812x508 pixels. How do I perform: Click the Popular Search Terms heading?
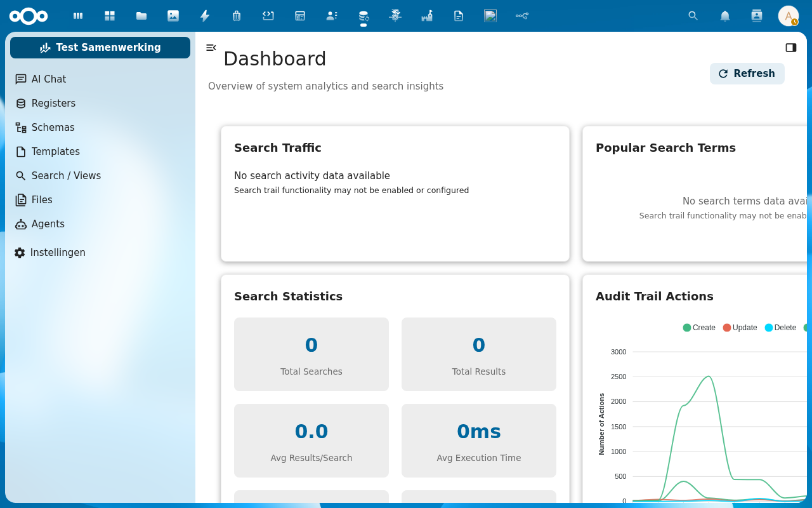click(x=665, y=148)
